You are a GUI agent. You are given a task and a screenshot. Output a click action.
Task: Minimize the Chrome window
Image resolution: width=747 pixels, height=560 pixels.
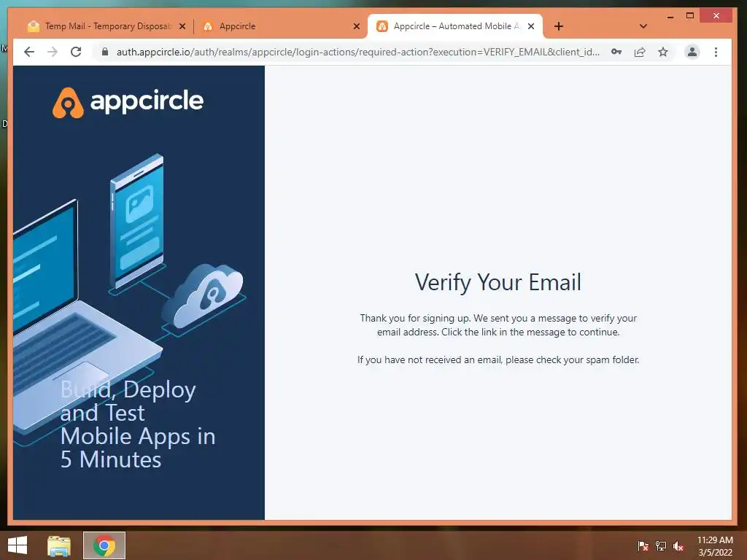click(x=670, y=16)
